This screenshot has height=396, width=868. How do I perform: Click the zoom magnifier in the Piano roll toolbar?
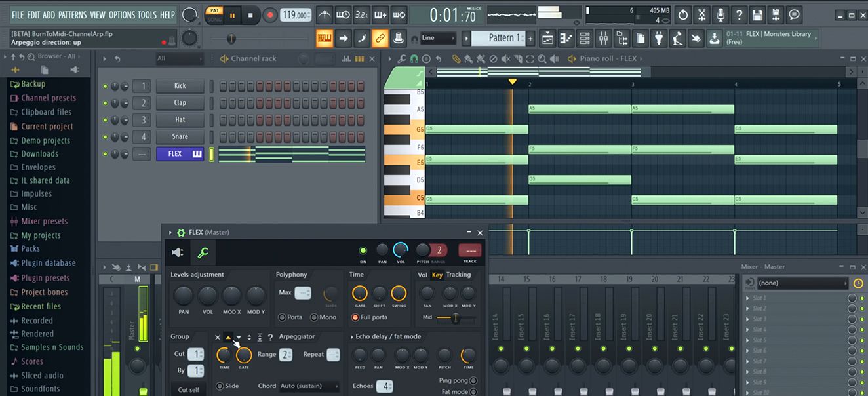coord(542,59)
